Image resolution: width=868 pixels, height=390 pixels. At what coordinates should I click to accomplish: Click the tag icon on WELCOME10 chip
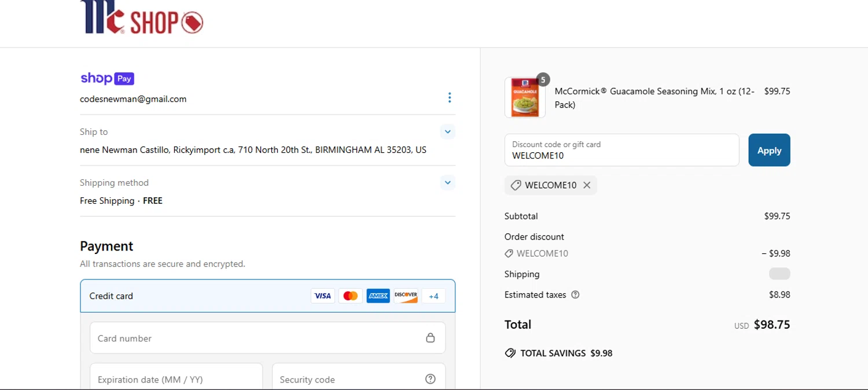coord(516,185)
